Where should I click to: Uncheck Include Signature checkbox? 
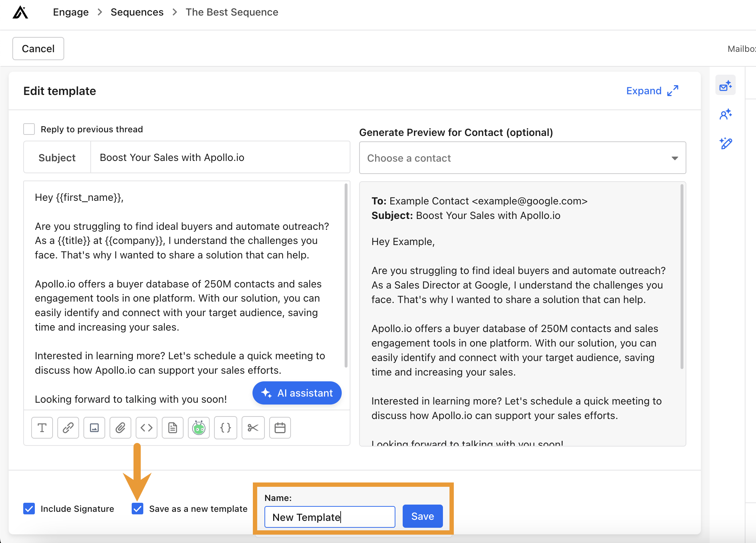29,509
